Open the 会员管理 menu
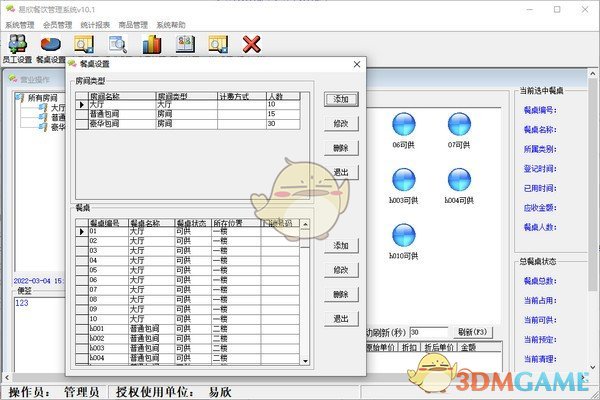This screenshot has height=400, width=600. click(x=57, y=25)
